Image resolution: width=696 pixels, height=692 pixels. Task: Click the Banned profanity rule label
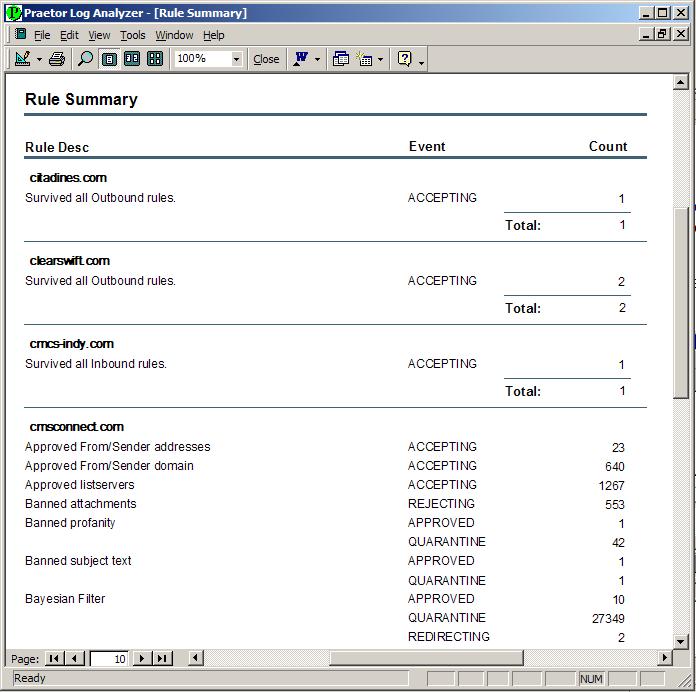click(x=70, y=523)
